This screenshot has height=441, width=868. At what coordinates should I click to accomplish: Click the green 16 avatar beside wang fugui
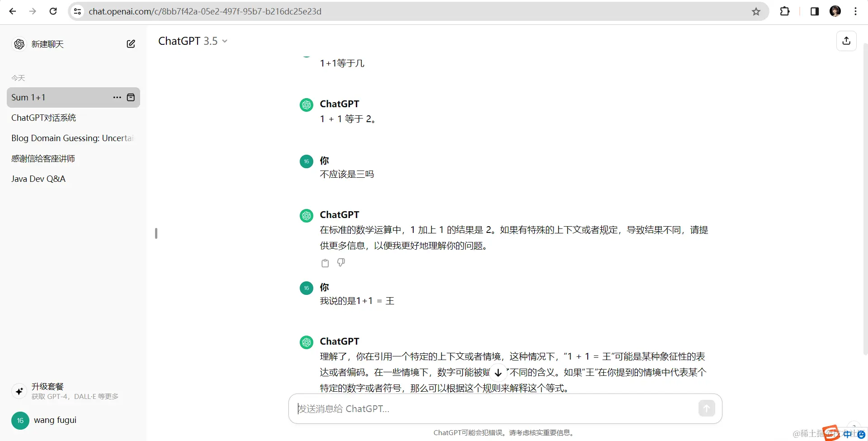(20, 421)
